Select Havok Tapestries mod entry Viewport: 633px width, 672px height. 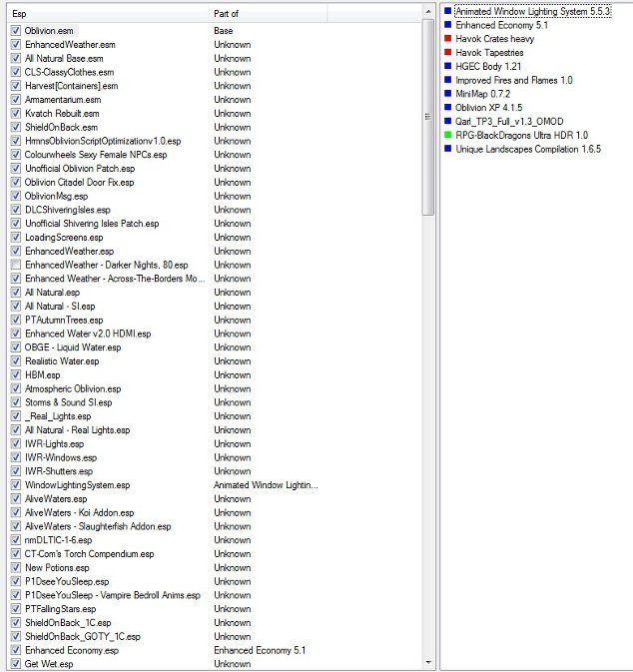coord(489,52)
